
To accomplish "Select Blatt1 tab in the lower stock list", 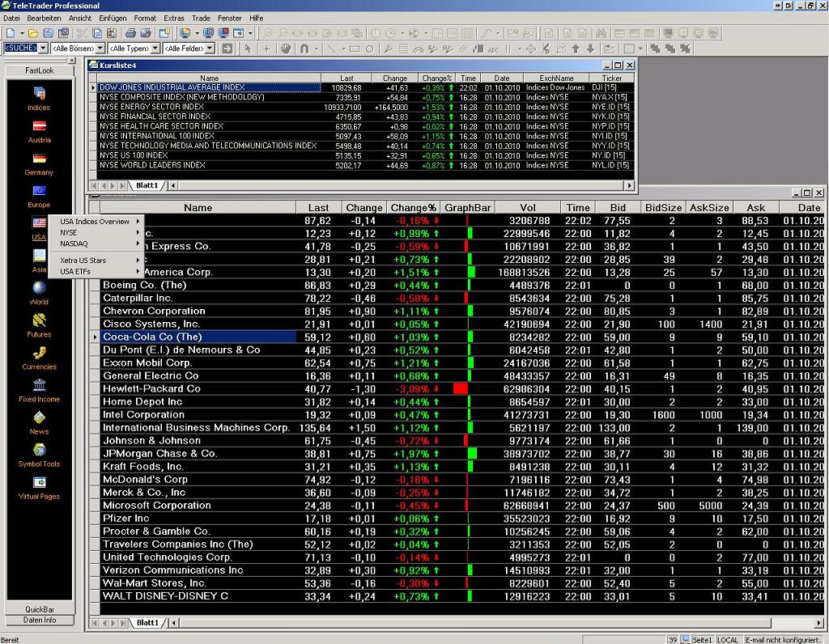I will (x=147, y=623).
